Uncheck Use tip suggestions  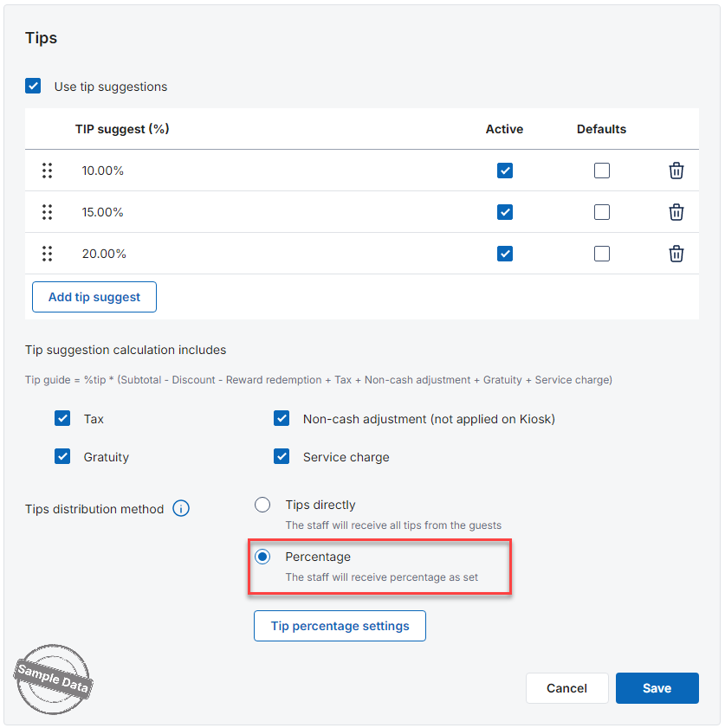pos(34,87)
